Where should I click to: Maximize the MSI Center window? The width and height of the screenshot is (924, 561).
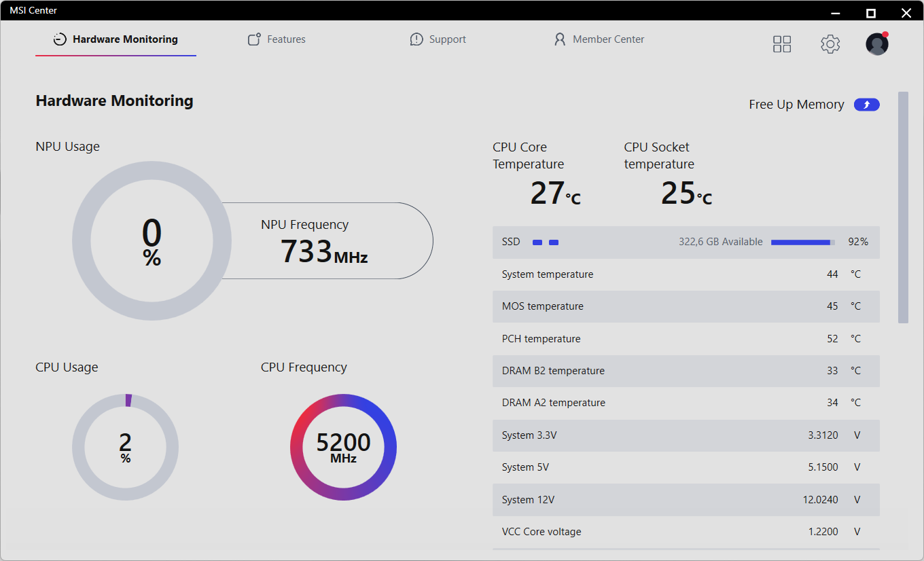coord(871,13)
